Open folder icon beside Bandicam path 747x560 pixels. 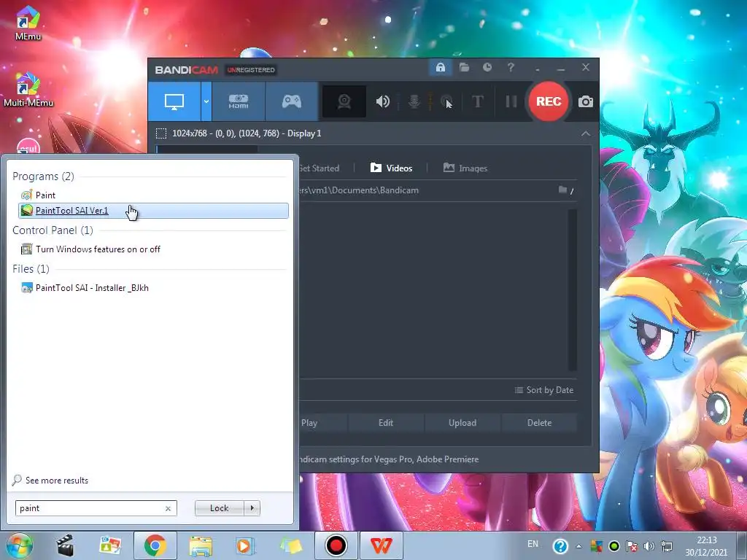click(x=562, y=190)
